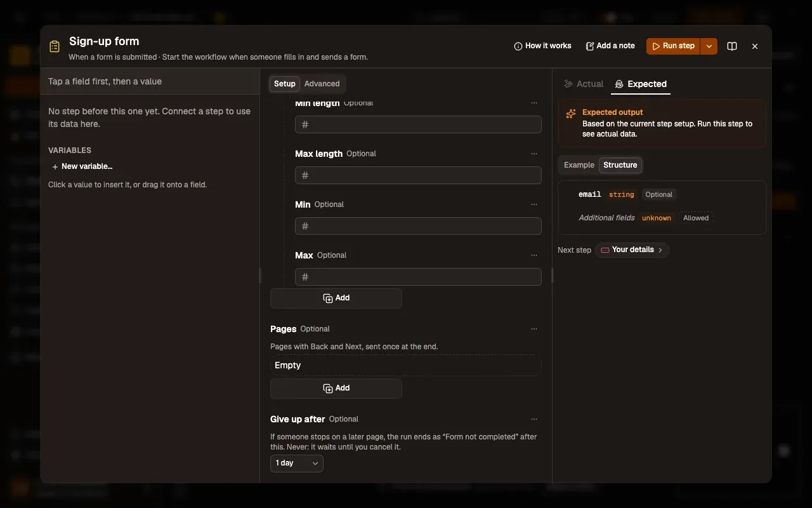The height and width of the screenshot is (508, 812).
Task: Click the Expected output sparkle icon
Action: [571, 113]
